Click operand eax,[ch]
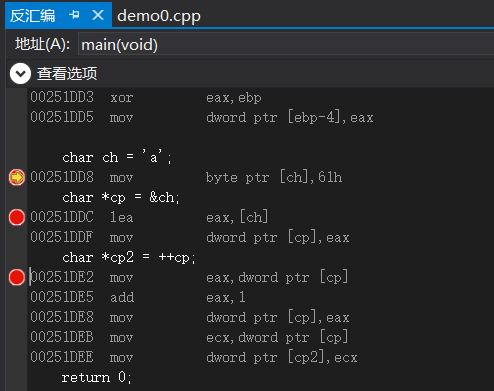 point(237,217)
